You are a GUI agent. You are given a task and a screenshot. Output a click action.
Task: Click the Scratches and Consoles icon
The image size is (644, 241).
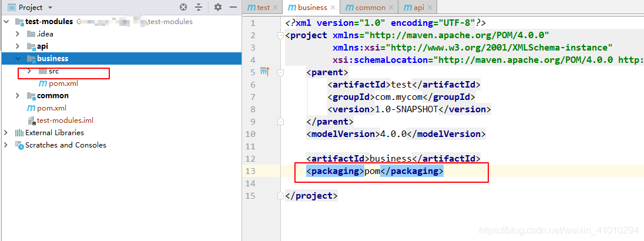(x=19, y=145)
